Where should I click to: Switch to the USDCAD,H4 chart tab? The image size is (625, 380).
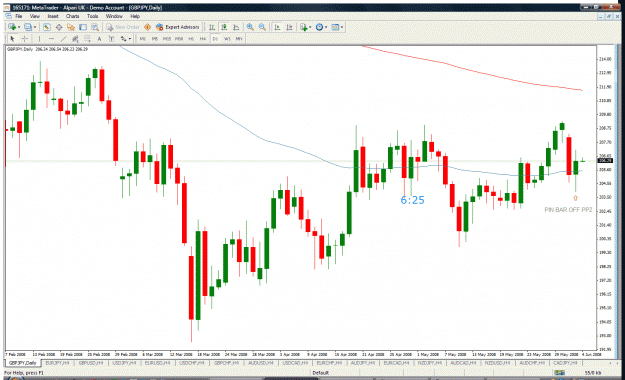point(295,363)
